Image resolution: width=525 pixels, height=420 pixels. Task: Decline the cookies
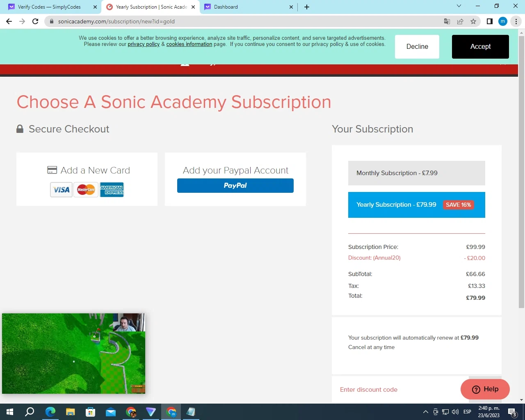(x=417, y=47)
